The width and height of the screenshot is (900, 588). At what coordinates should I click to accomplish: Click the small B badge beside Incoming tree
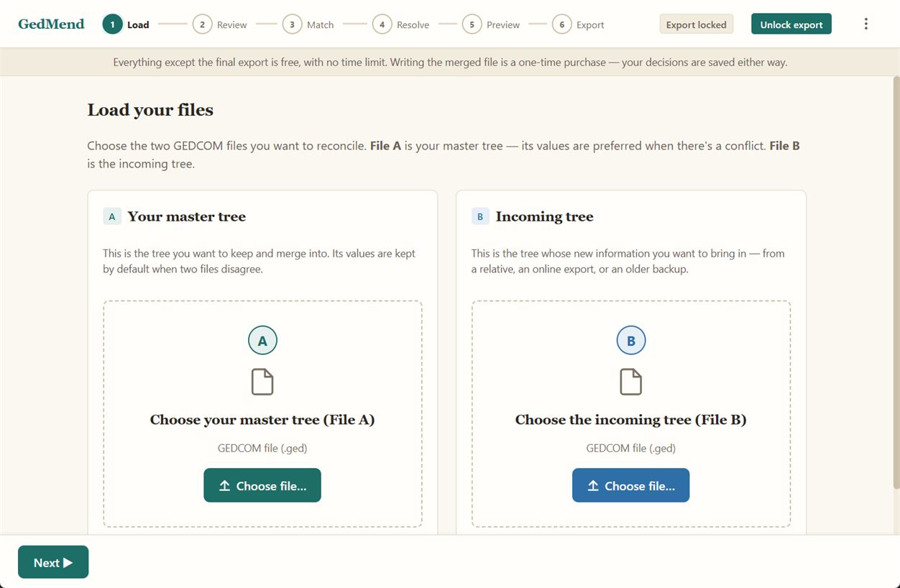coord(480,216)
